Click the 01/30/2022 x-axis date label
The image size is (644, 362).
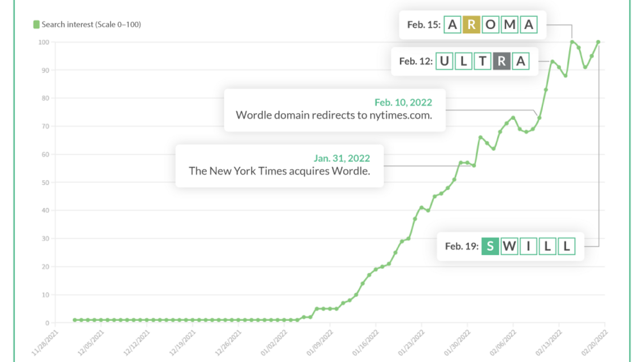point(457,343)
